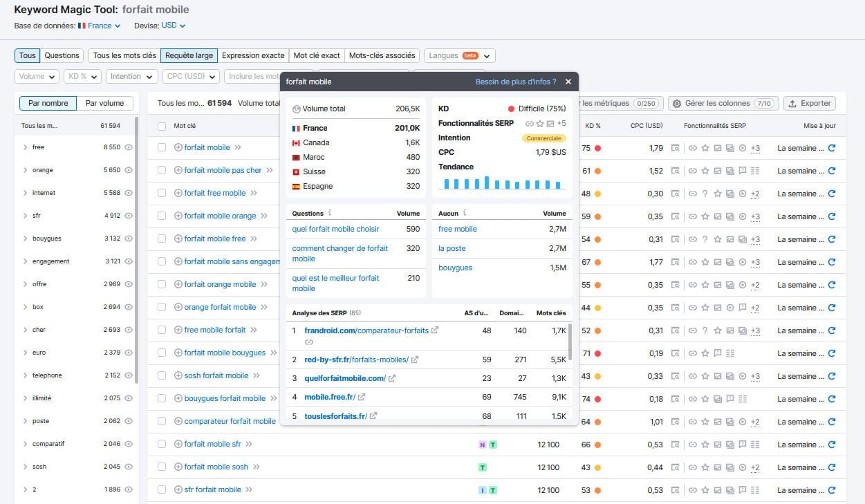This screenshot has height=504, width=865.
Task: Select Mots-clés associés match type
Action: (x=382, y=55)
